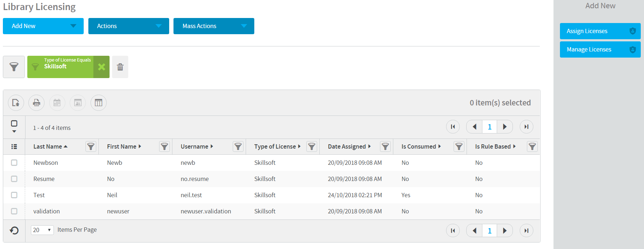Open the filter builder funnel button
The width and height of the screenshot is (644, 249).
click(14, 67)
